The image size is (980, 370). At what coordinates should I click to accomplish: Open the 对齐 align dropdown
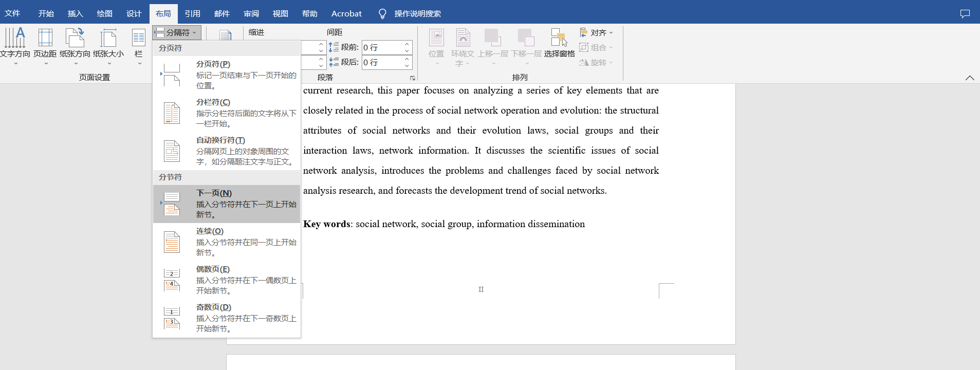point(596,32)
